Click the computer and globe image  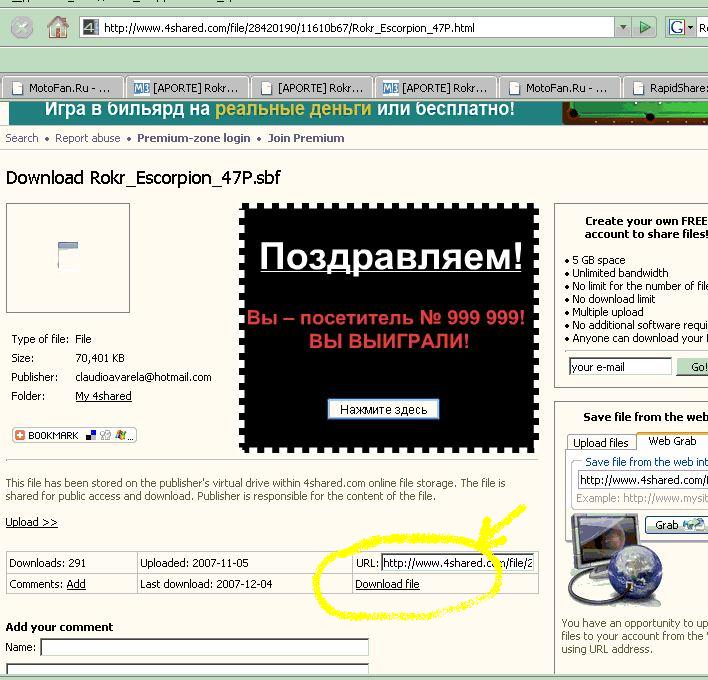point(616,560)
